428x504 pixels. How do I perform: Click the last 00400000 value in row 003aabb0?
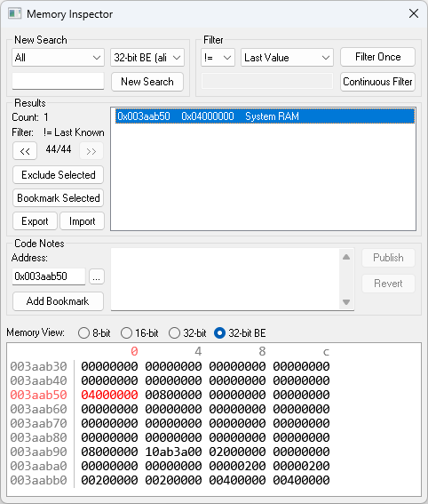301,480
